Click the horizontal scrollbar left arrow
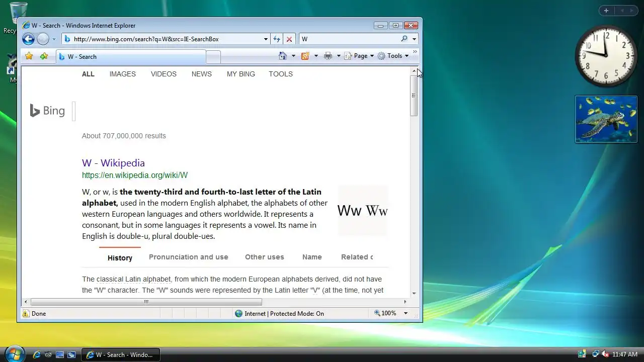Screen dimensions: 644x362 click(26, 302)
